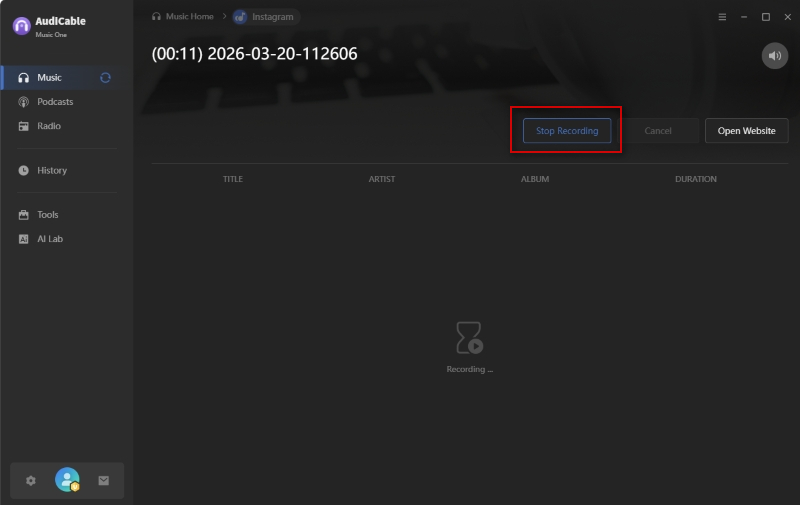Click the TITLE column header
Viewport: 800px width, 505px height.
(233, 179)
